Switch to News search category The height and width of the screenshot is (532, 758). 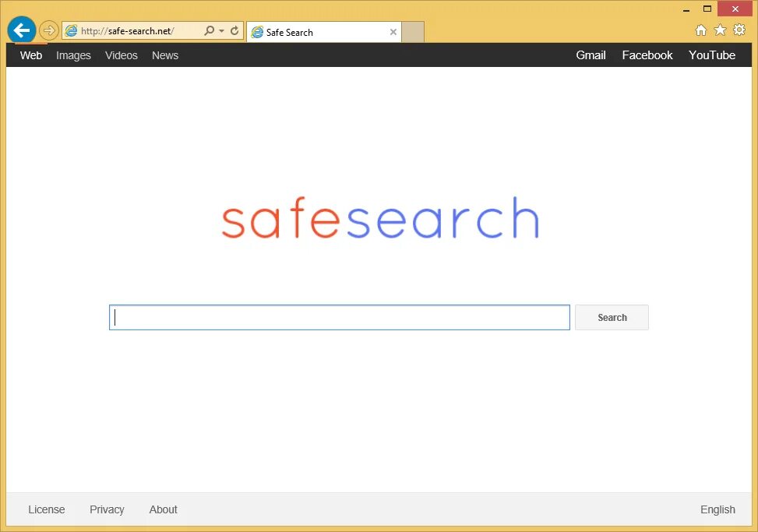coord(165,55)
